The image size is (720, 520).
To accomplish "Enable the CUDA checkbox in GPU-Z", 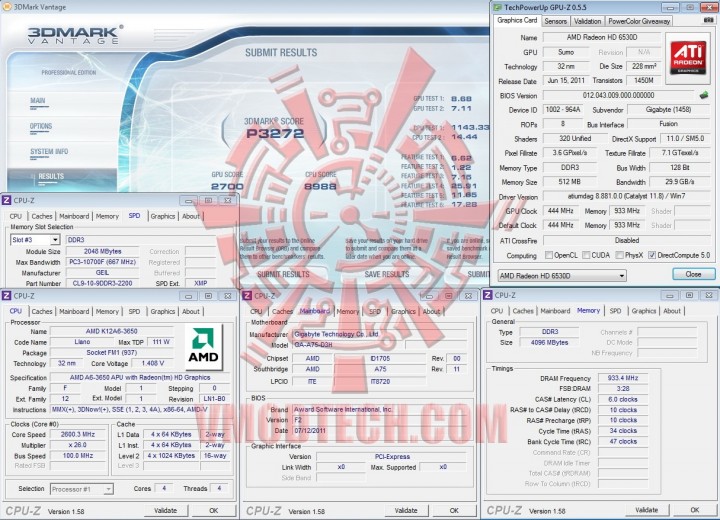I will (586, 255).
